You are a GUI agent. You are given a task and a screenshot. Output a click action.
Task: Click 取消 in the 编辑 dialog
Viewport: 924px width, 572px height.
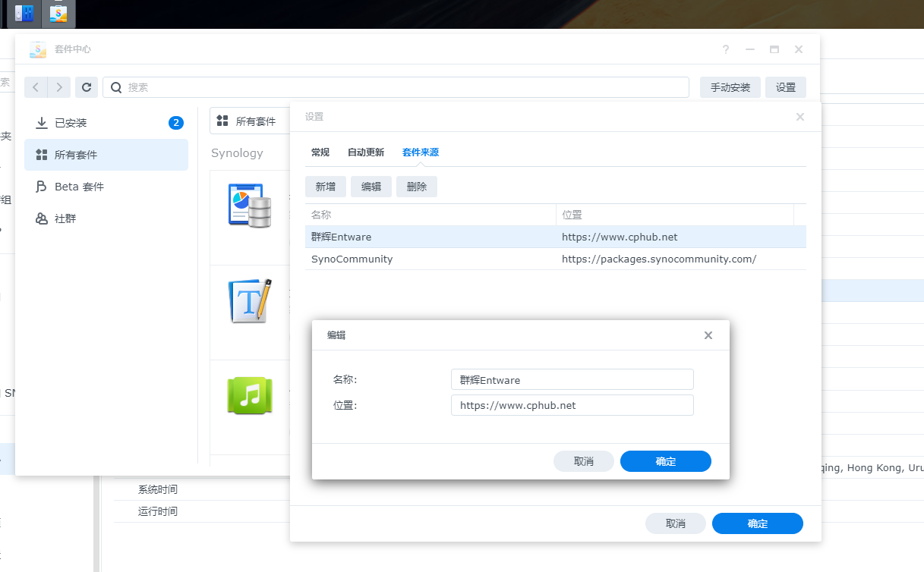click(x=583, y=461)
